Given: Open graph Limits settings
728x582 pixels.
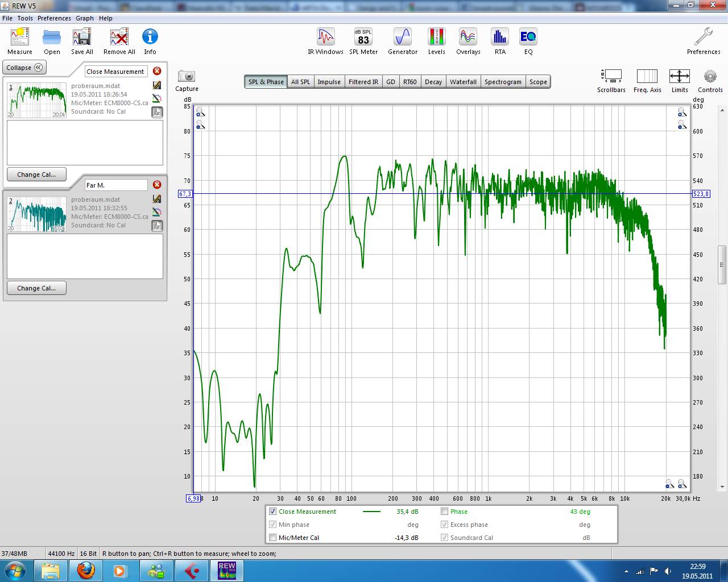Looking at the screenshot, I should pyautogui.click(x=679, y=77).
